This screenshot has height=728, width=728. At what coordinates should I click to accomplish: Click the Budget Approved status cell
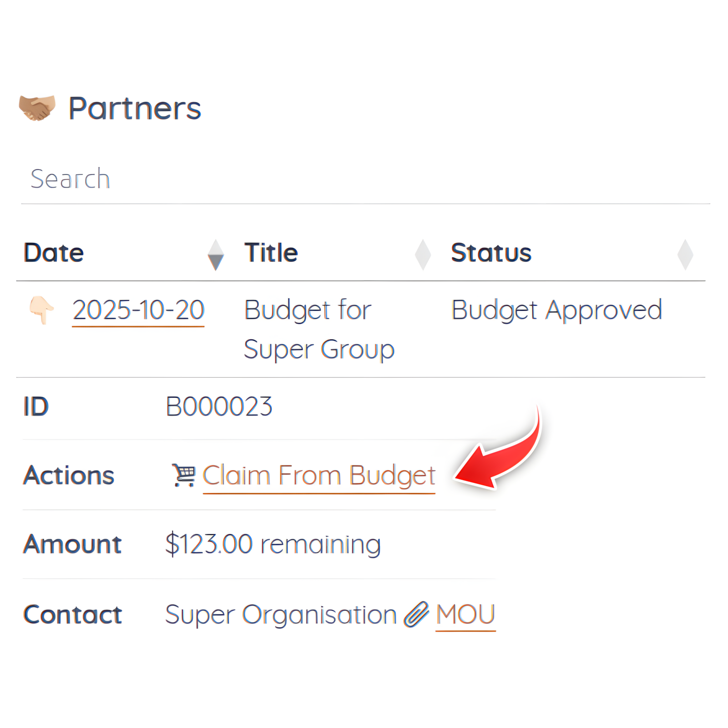coord(556,310)
